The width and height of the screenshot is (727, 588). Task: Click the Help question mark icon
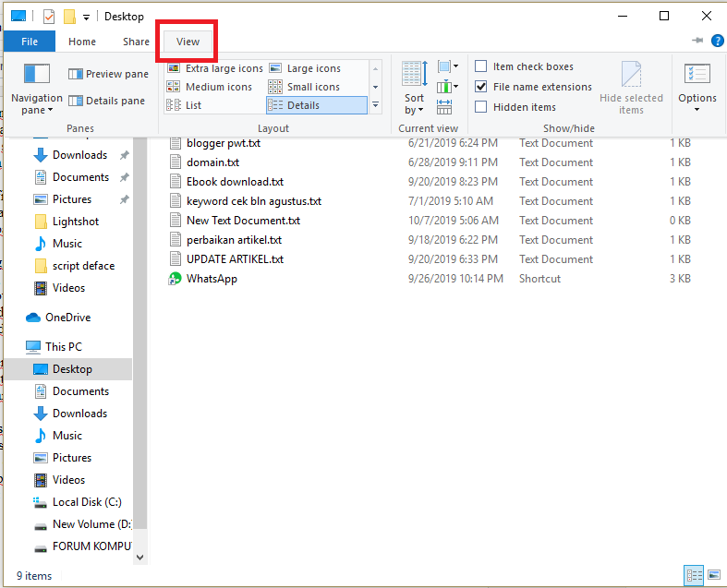point(717,41)
